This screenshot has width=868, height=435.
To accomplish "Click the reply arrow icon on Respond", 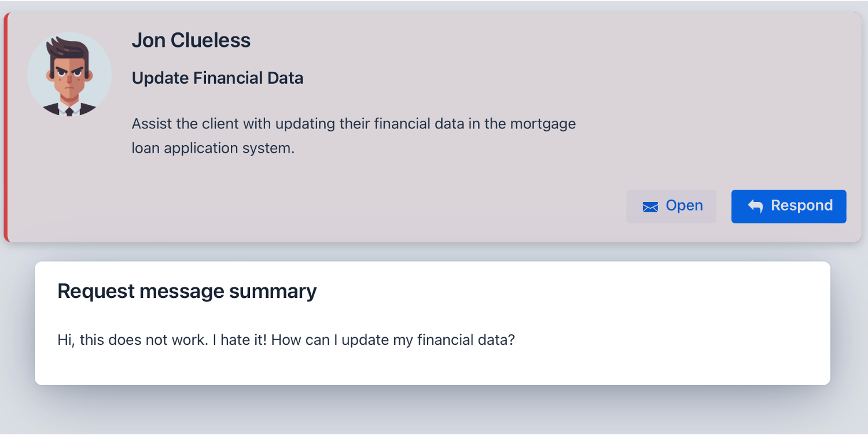I will click(755, 207).
